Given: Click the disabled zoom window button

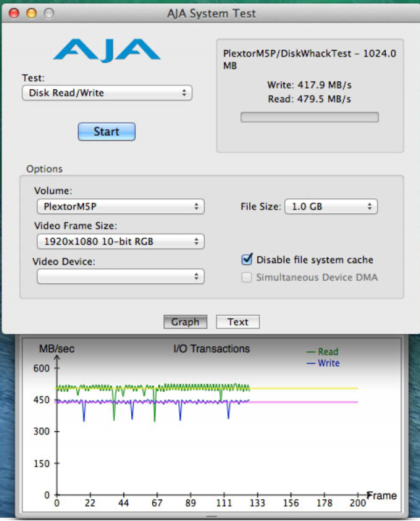Looking at the screenshot, I should 49,13.
